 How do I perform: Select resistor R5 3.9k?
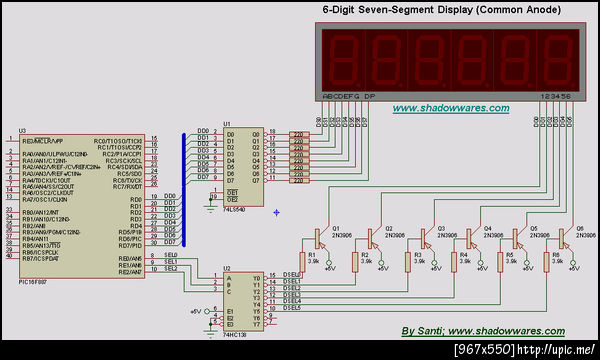[500, 262]
